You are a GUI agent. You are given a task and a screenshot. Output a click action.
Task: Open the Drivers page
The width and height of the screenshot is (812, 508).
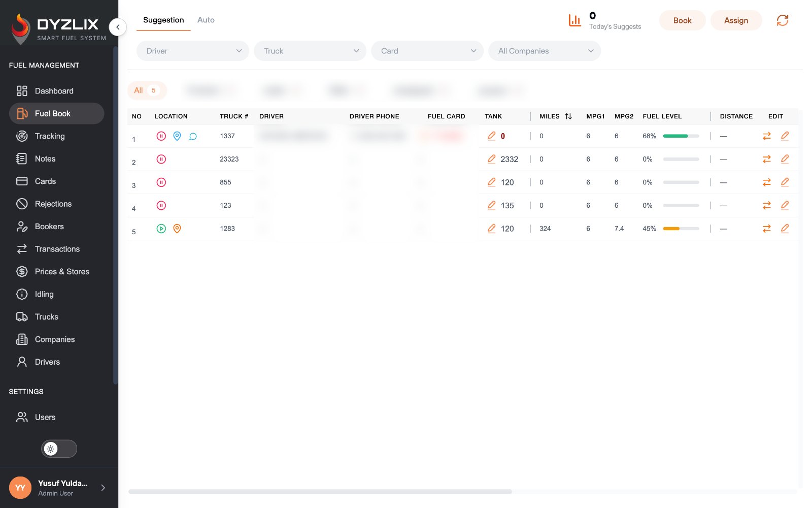pyautogui.click(x=56, y=362)
